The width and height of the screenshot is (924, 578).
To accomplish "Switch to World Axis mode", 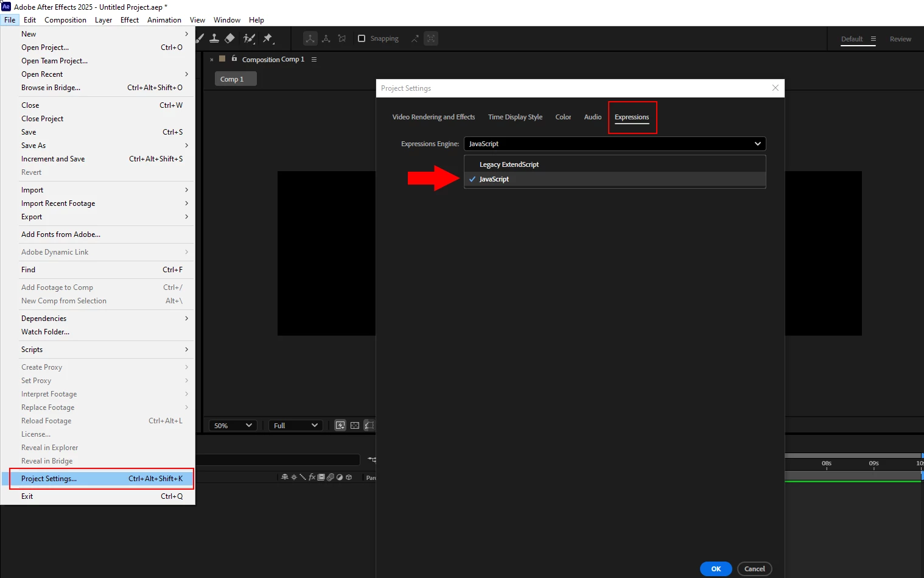I will [326, 38].
